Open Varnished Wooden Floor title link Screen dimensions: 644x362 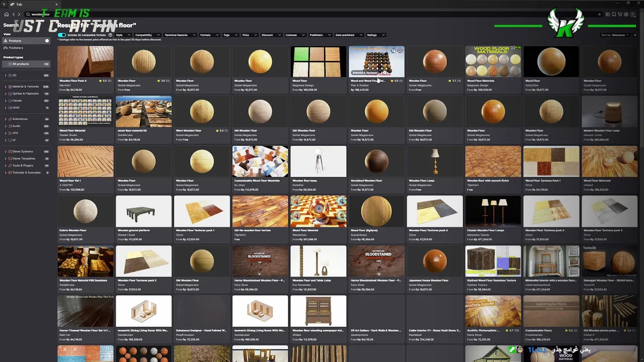coord(366,180)
